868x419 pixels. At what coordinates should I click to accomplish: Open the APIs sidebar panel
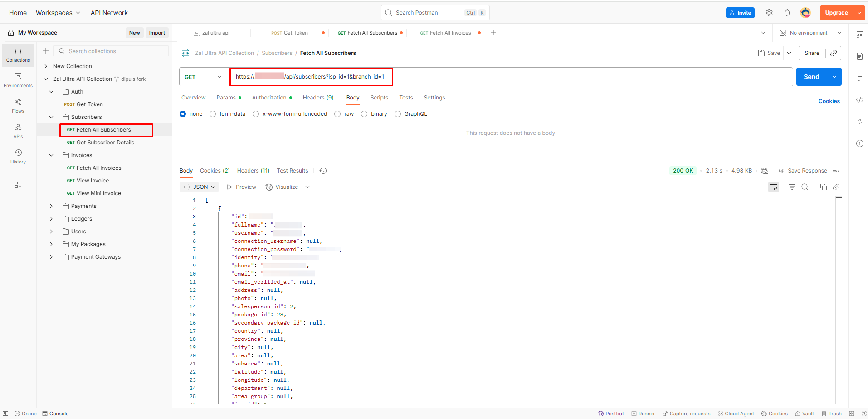click(x=18, y=131)
